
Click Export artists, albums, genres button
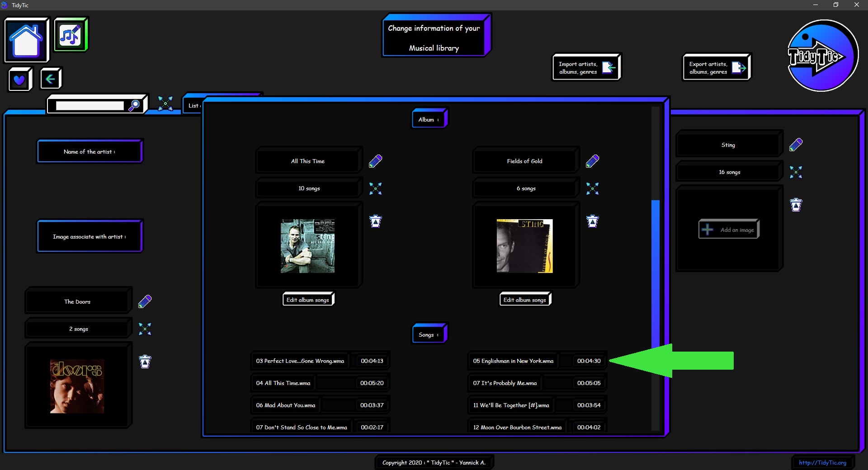[716, 68]
